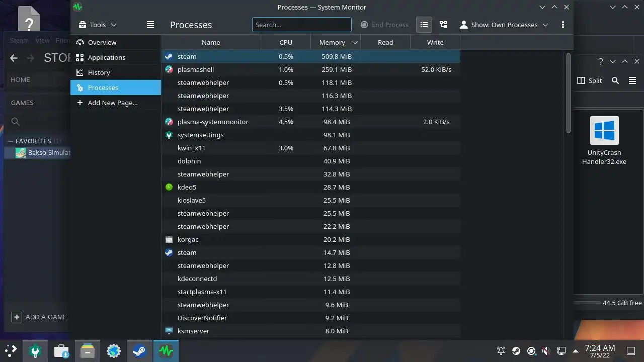Expand Show: Own Processes dropdown
This screenshot has height=362, width=644.
(504, 25)
